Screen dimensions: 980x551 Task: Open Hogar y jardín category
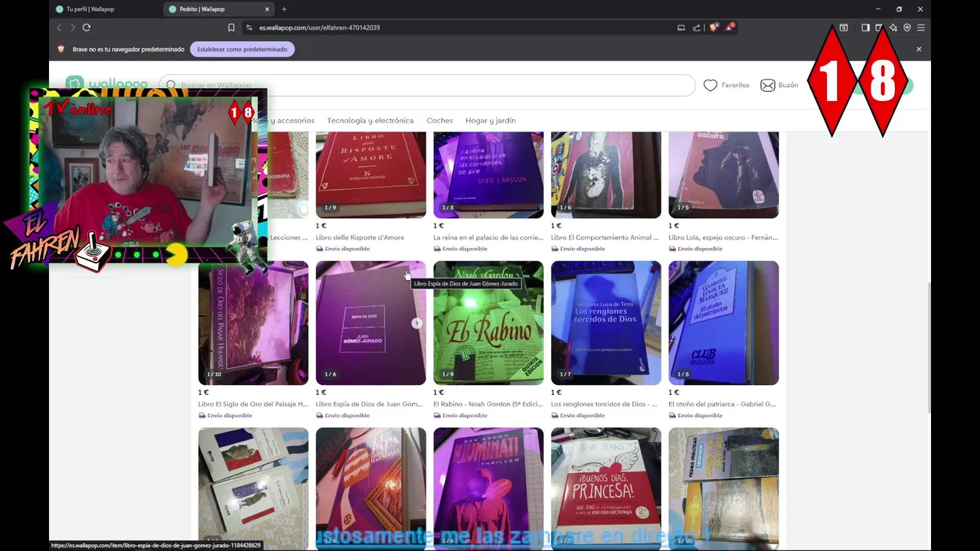pyautogui.click(x=491, y=120)
